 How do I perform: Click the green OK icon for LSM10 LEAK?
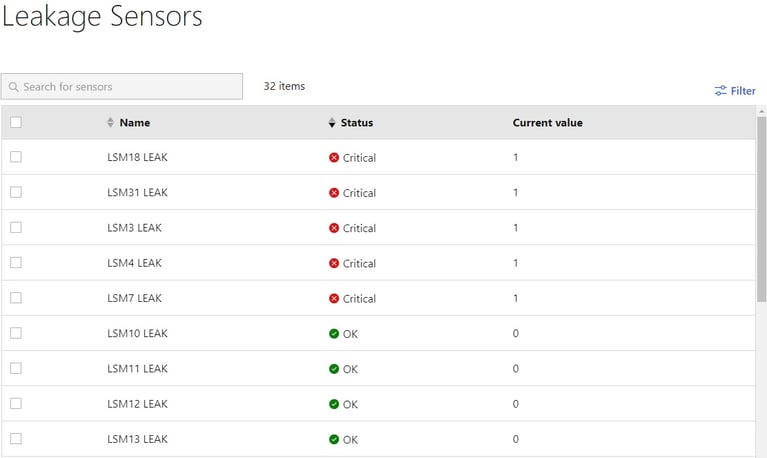tap(334, 334)
